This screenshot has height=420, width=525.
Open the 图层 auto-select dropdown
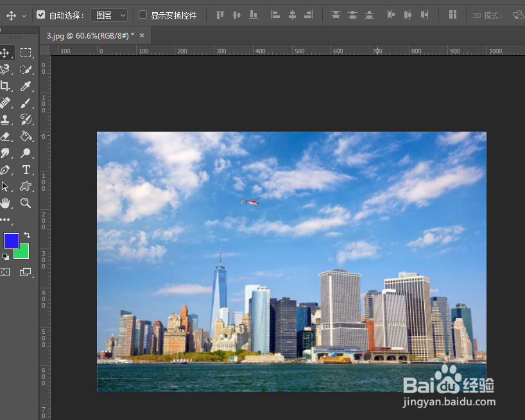[109, 15]
